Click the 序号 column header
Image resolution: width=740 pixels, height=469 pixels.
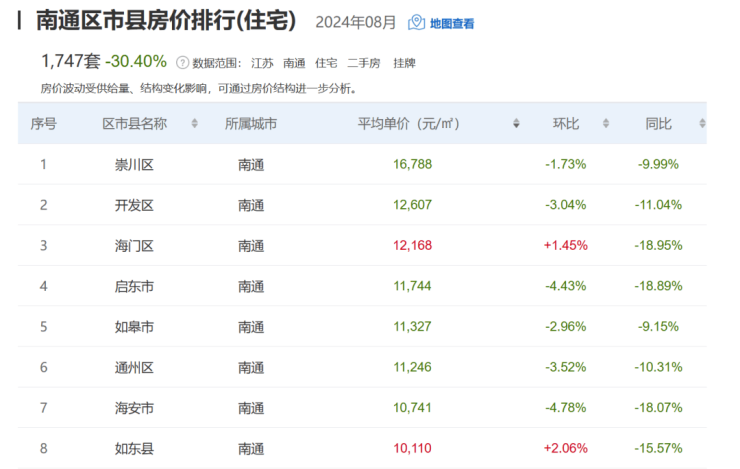tap(43, 124)
